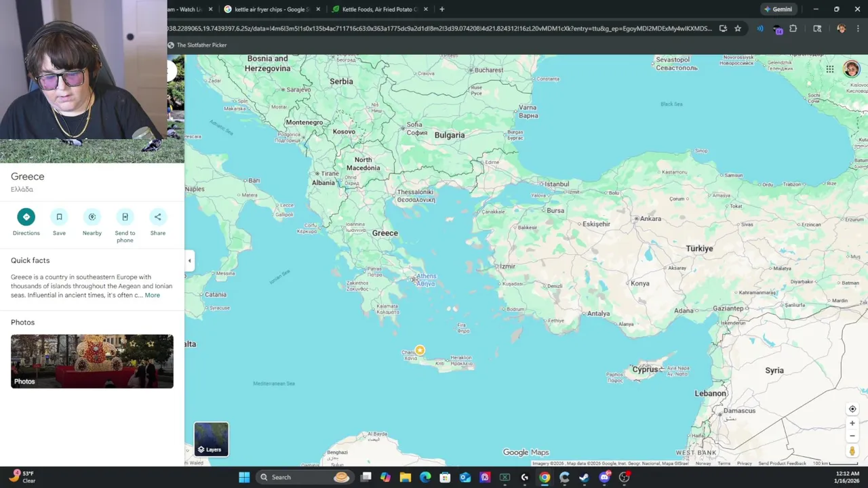Click the audio playing indicator icon

760,28
